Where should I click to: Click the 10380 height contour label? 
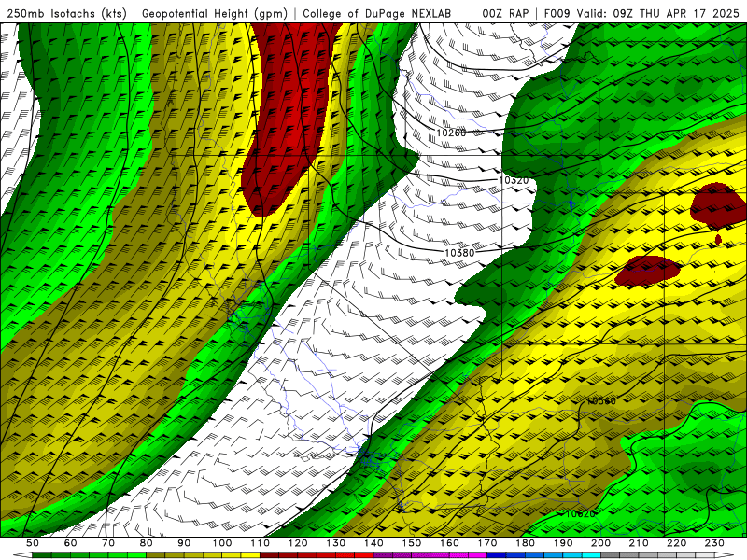459,253
